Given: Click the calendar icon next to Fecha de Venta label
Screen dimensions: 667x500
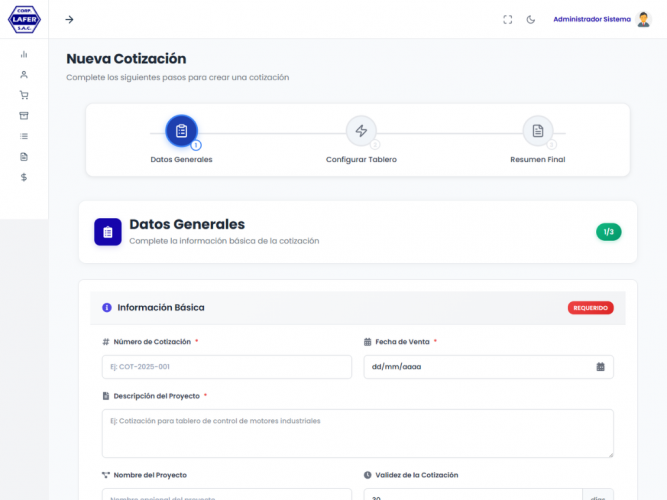Looking at the screenshot, I should click(368, 342).
